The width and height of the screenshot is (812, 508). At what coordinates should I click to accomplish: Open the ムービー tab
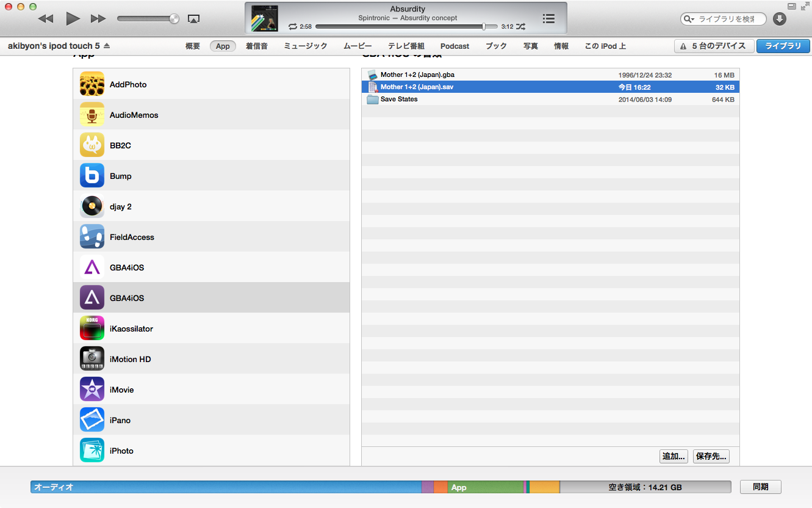click(x=357, y=46)
